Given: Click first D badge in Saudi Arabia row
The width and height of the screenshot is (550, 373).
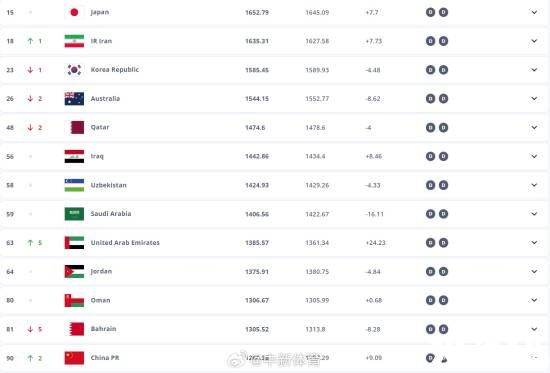Looking at the screenshot, I should click(x=430, y=214).
